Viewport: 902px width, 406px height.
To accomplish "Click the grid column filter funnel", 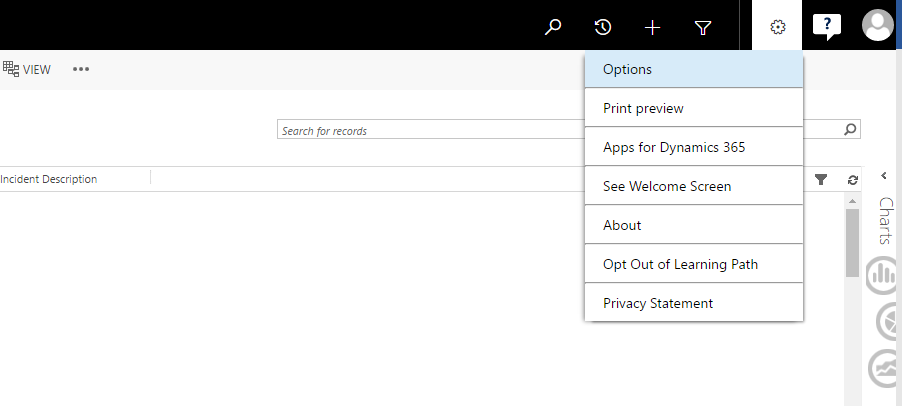I will pos(821,180).
